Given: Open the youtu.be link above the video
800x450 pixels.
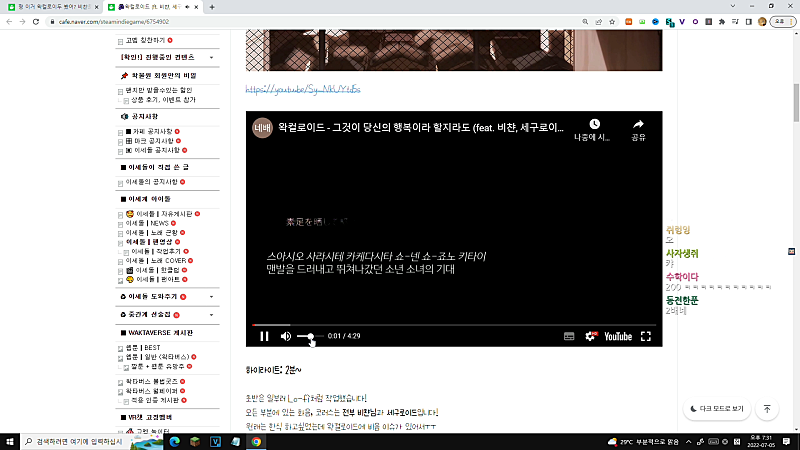Looking at the screenshot, I should [x=303, y=89].
